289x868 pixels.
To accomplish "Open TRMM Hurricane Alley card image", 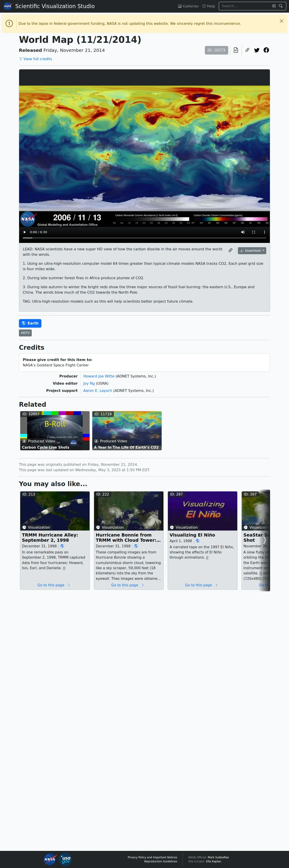I will click(x=55, y=511).
